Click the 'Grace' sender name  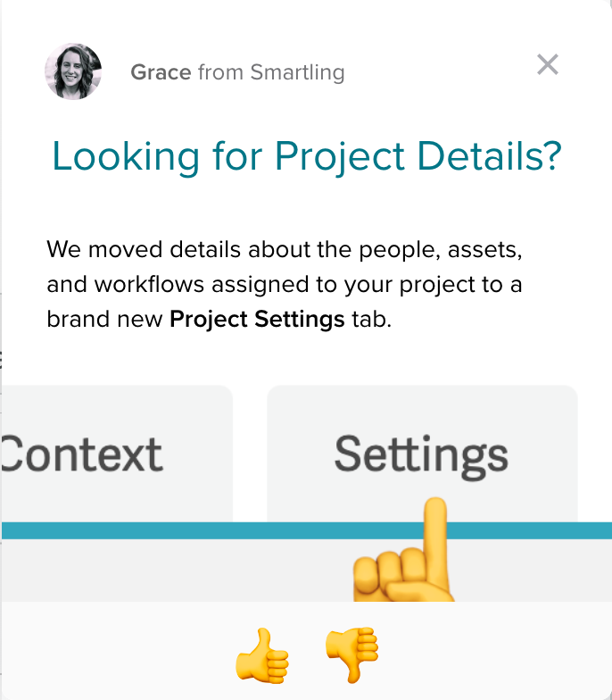point(161,72)
